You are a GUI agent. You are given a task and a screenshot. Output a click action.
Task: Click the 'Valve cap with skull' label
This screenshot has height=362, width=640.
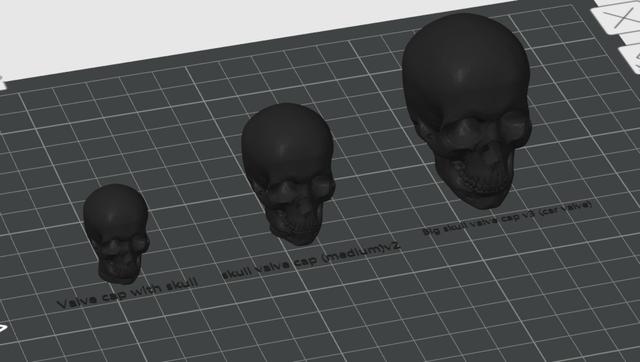127,293
